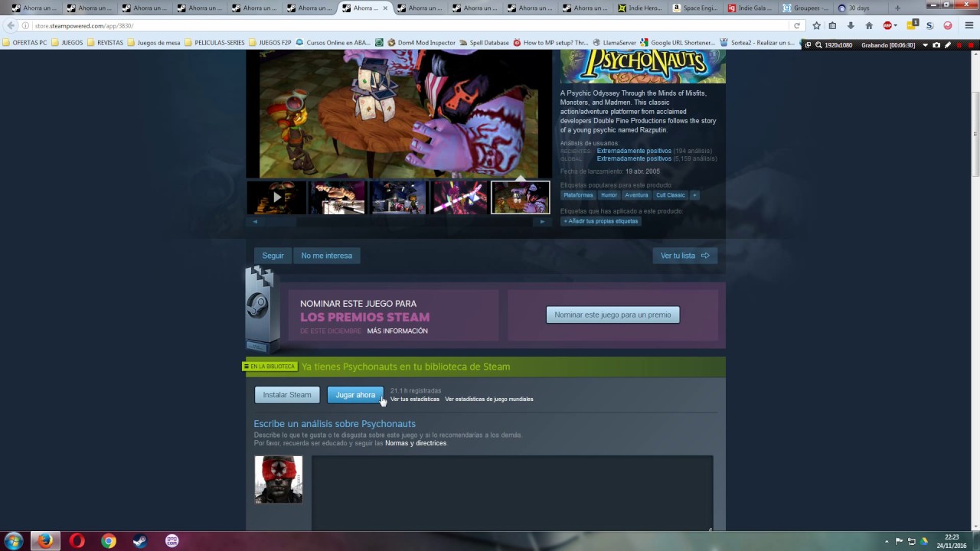Viewport: 980px width, 551px height.
Task: Bookmark this page with the star icon
Action: [x=816, y=25]
